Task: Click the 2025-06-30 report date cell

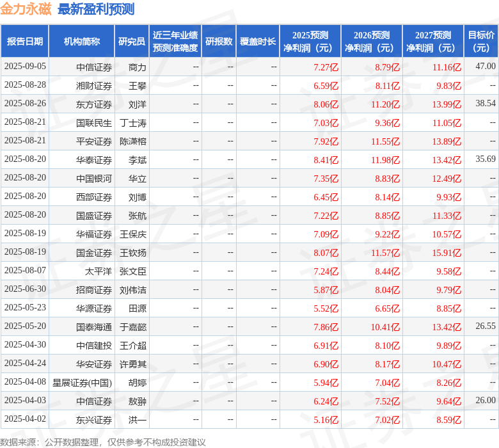Action: pos(25,289)
